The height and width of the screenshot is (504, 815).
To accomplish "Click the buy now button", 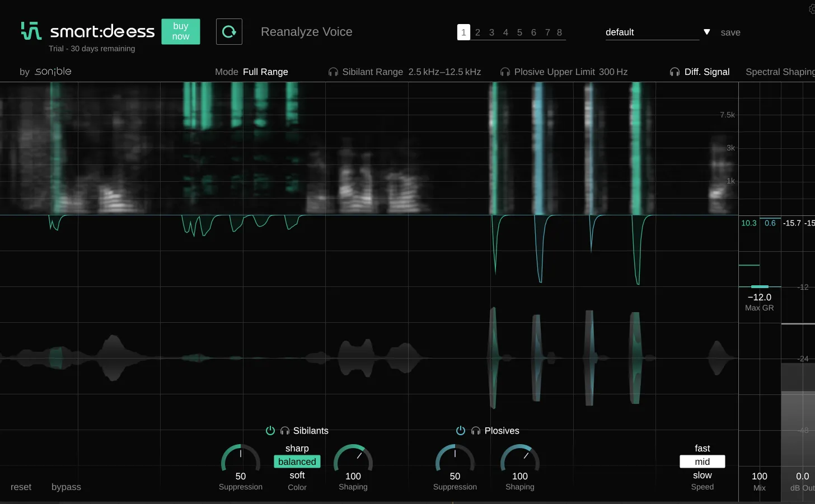I will 180,31.
